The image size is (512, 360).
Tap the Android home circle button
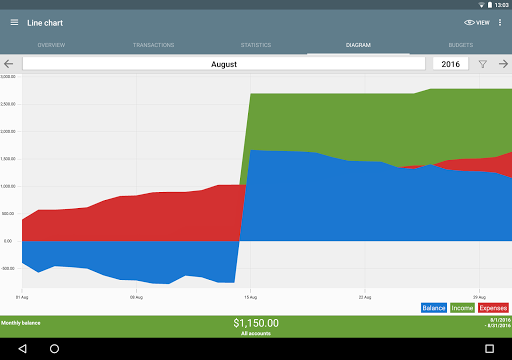[x=54, y=349]
